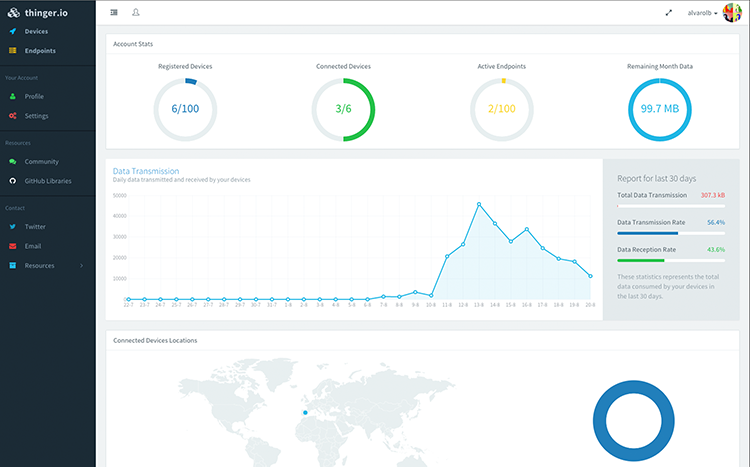This screenshot has width=750, height=467.
Task: Click the Active Endpoints label
Action: [x=502, y=67]
